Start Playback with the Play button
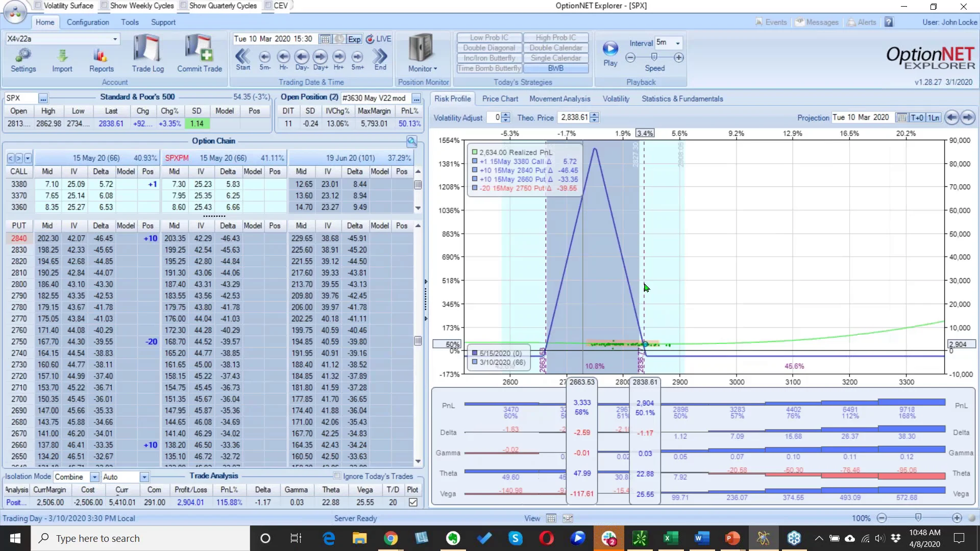The height and width of the screenshot is (551, 980). 610,53
